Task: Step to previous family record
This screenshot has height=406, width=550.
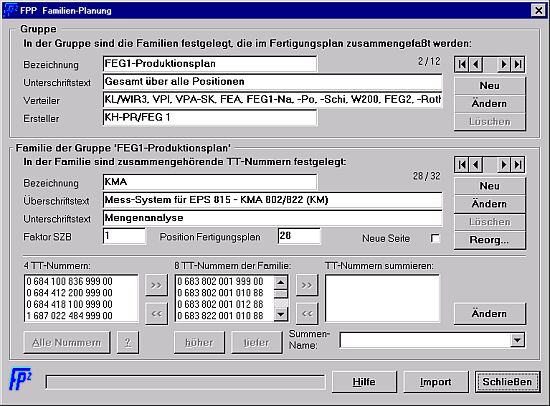Action: coord(476,165)
